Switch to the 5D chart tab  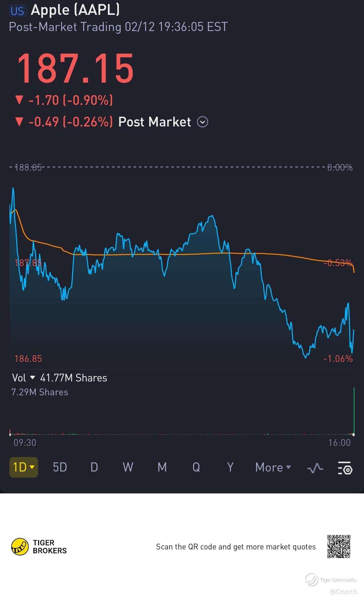pyautogui.click(x=60, y=467)
